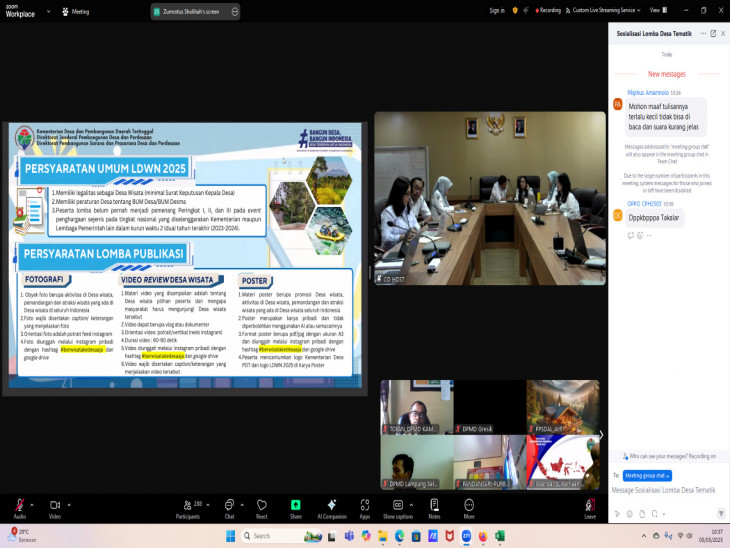Open the Notes tool
Image resolution: width=730 pixels, height=548 pixels.
pos(434,508)
